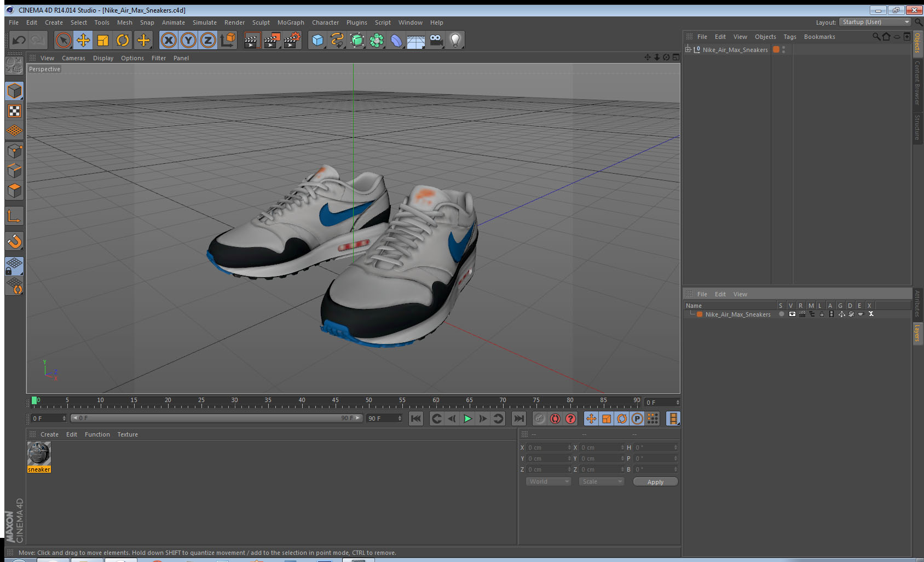The image size is (924, 562).
Task: Activate the Rotate tool
Action: click(123, 40)
